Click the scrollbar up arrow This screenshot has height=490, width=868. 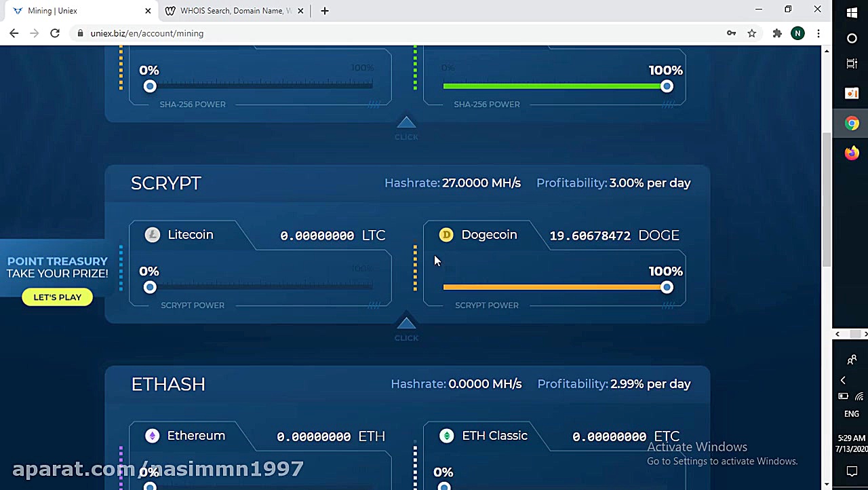tap(827, 51)
